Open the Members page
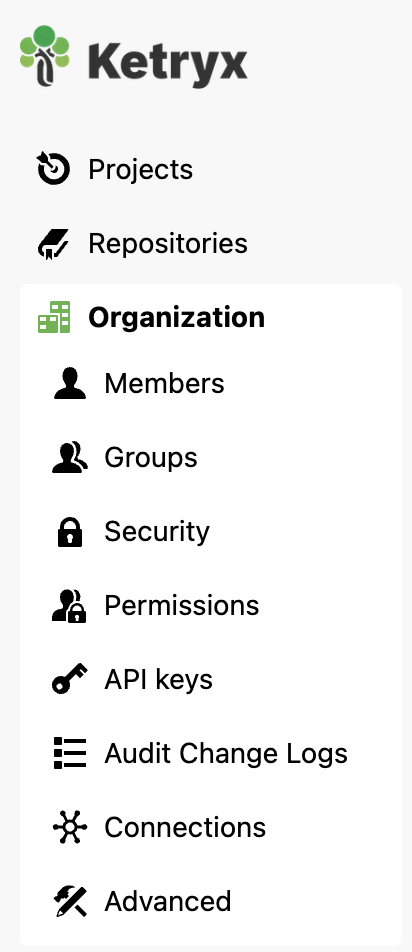The height and width of the screenshot is (952, 412). (164, 383)
